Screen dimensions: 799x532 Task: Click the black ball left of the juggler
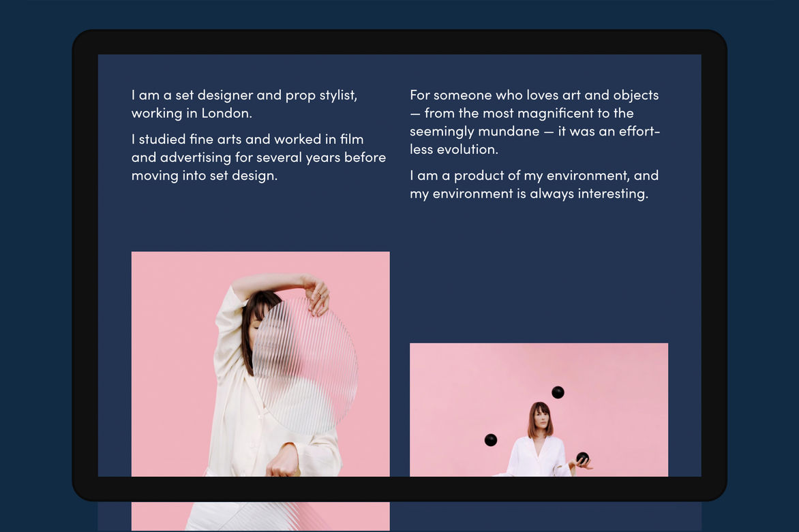pyautogui.click(x=491, y=440)
